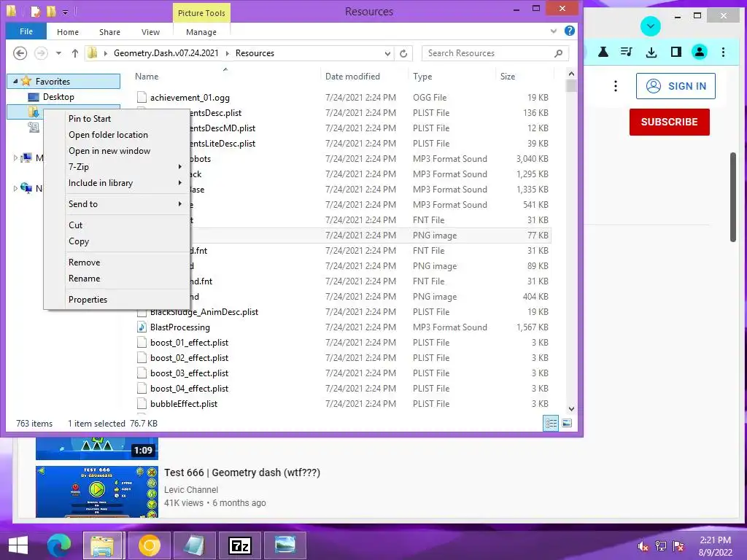Click the red SUBSCRIBE button
The height and width of the screenshot is (560, 747).
click(x=670, y=122)
